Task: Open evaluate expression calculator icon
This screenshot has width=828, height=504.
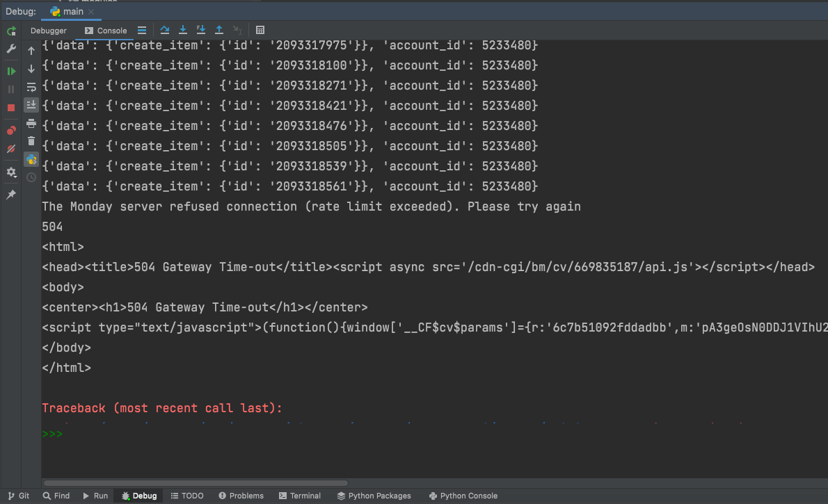Action: 260,30
